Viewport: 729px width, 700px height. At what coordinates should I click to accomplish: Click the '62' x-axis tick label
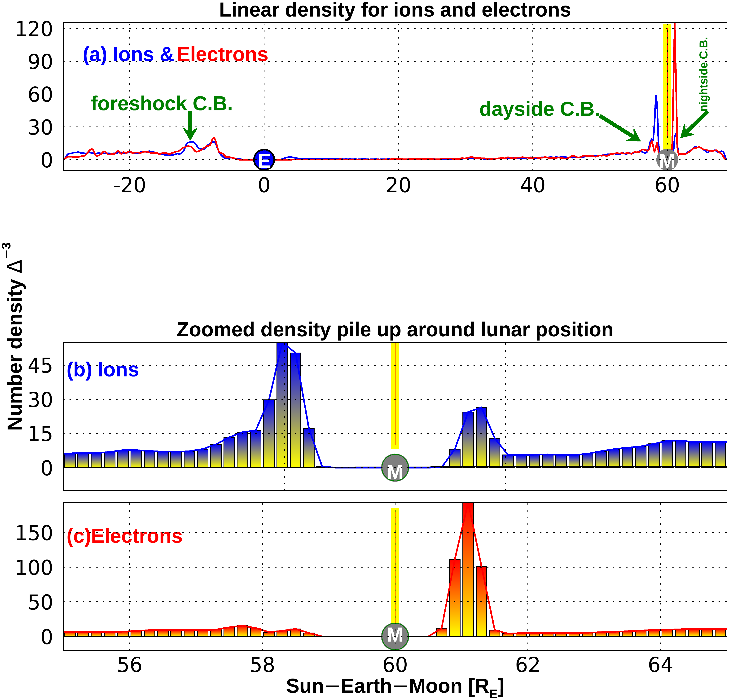tap(527, 665)
